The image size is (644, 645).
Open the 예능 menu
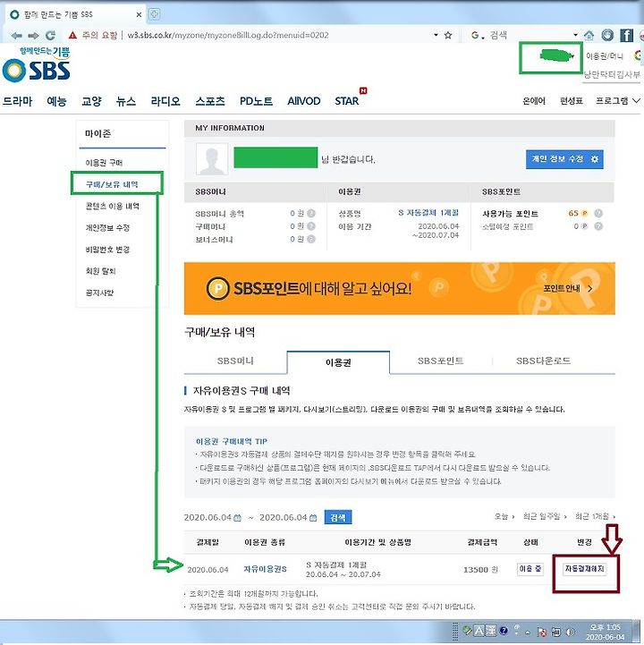click(x=56, y=101)
